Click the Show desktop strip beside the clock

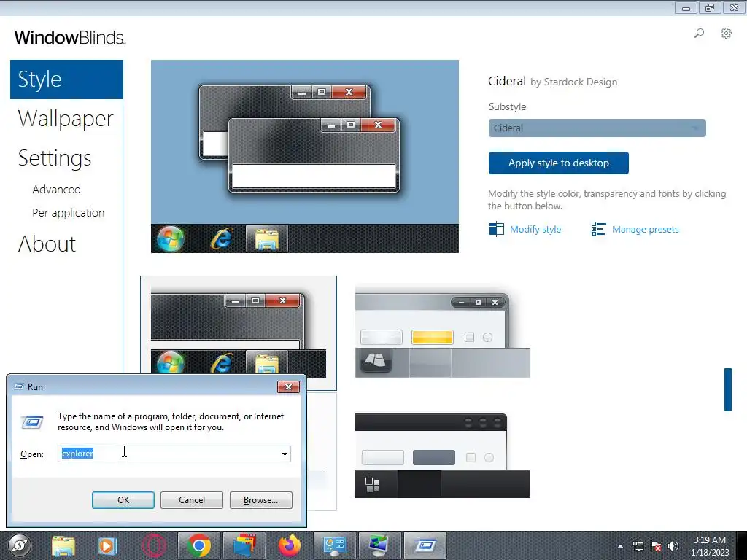(742, 545)
